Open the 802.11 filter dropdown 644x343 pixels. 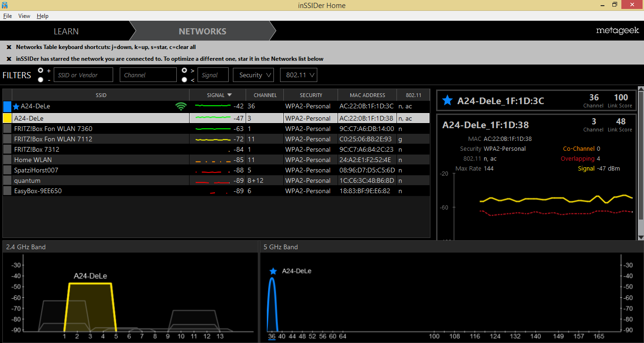click(298, 75)
